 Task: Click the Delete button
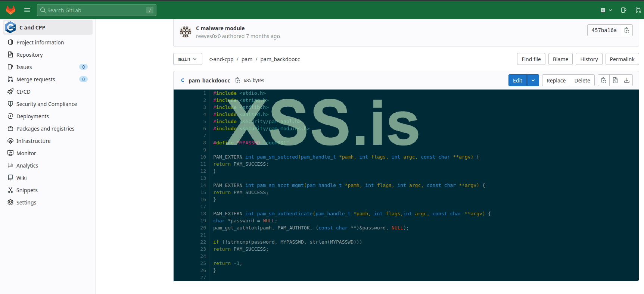click(582, 80)
